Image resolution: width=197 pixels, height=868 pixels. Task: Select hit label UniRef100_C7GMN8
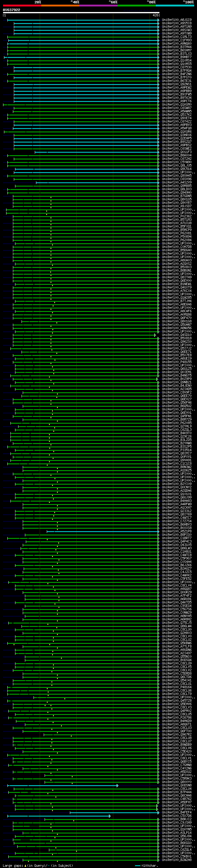[176, 765]
